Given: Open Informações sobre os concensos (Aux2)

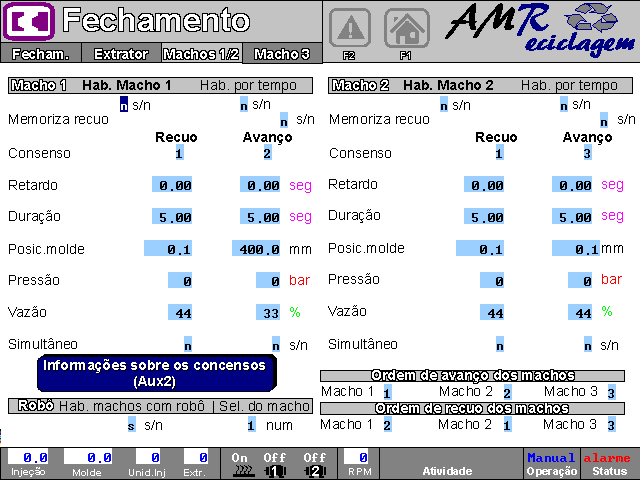Looking at the screenshot, I should pos(155,373).
